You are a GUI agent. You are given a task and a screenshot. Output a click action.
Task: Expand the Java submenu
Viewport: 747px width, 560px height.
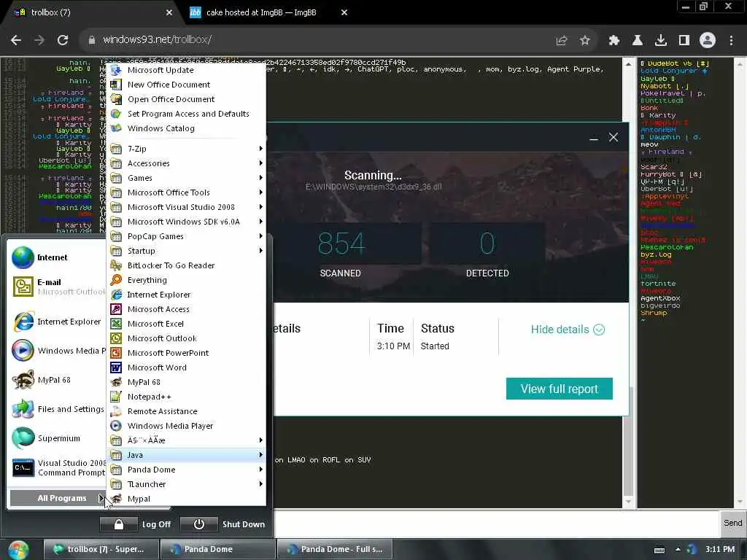186,455
